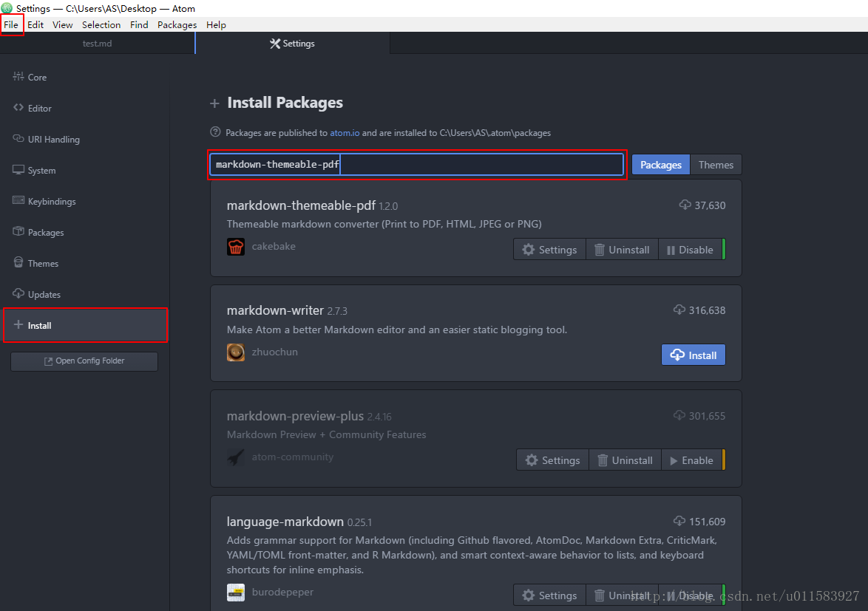Open burodepeper author link
This screenshot has width=868, height=611.
[282, 593]
